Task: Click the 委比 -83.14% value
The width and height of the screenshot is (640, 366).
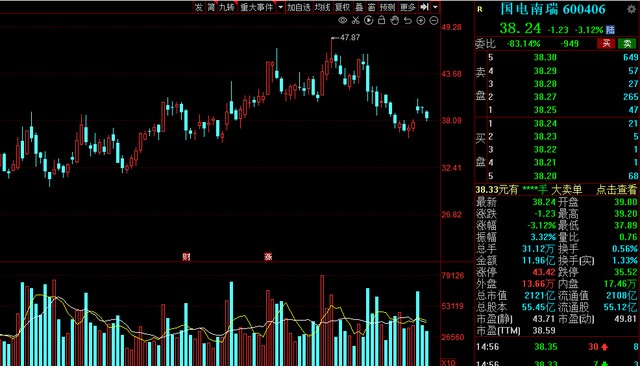Action: coord(524,43)
